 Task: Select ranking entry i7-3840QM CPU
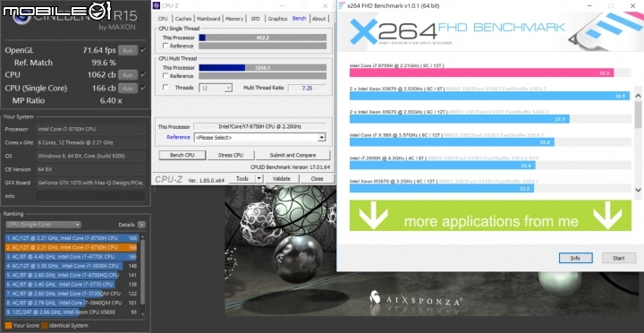[72, 303]
